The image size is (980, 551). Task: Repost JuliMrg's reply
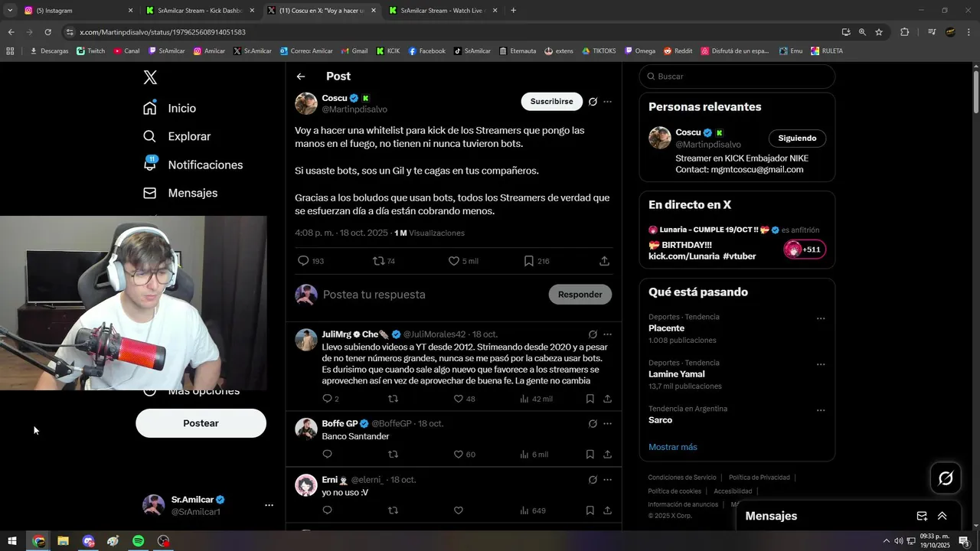(x=393, y=399)
